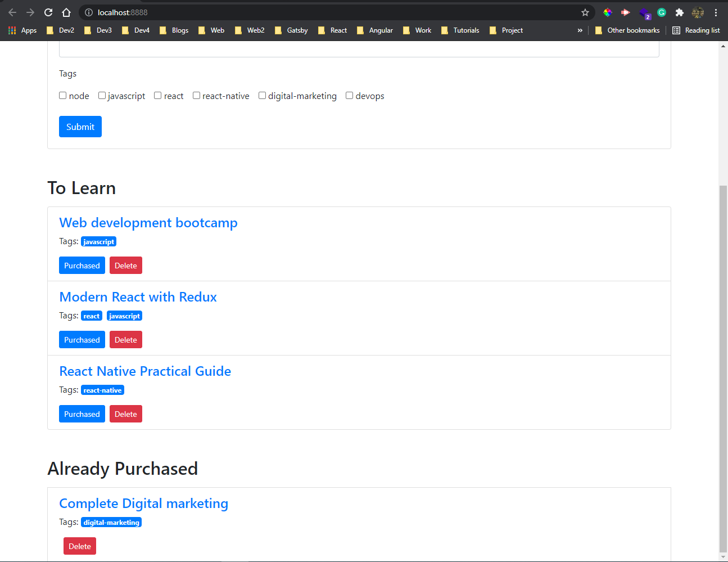Delete Modern React with Redux course
The width and height of the screenshot is (728, 562).
coord(126,340)
